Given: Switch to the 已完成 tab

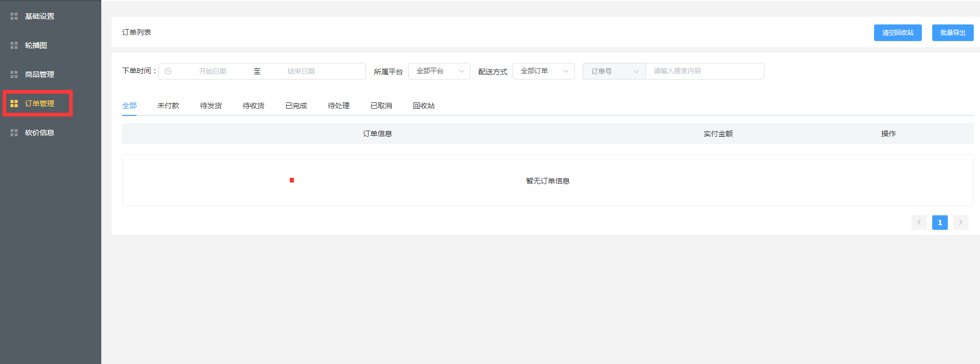Looking at the screenshot, I should tap(296, 106).
